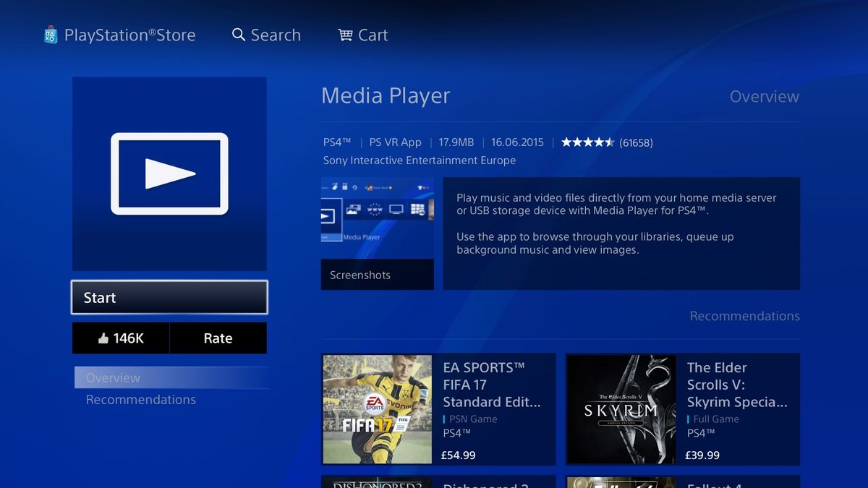Switch to the Search menu item
Viewport: 868px width, 488px height.
click(x=275, y=34)
